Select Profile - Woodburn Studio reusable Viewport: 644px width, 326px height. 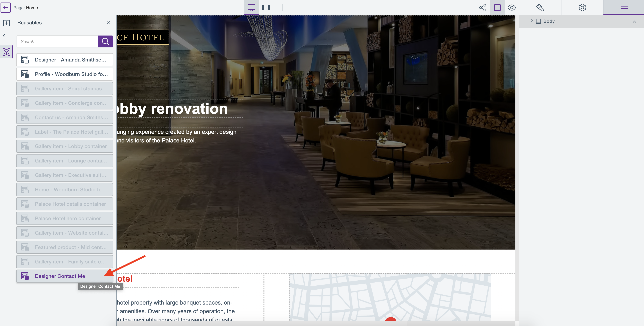point(64,74)
